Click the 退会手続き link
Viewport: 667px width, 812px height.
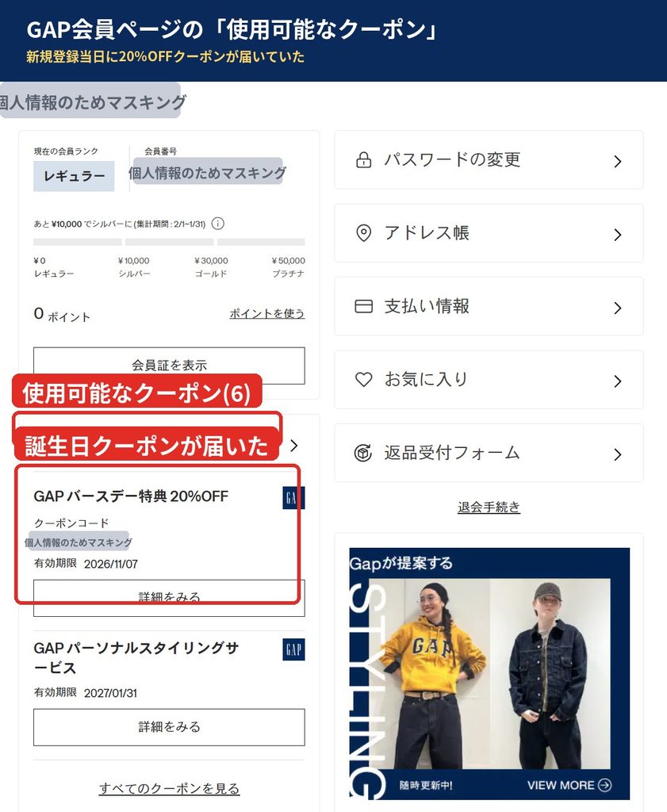489,507
